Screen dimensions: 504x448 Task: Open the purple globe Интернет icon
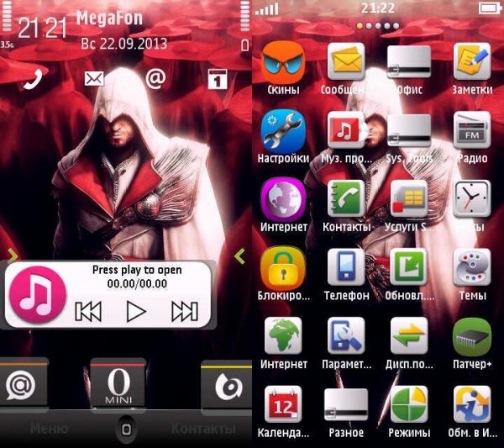283,199
